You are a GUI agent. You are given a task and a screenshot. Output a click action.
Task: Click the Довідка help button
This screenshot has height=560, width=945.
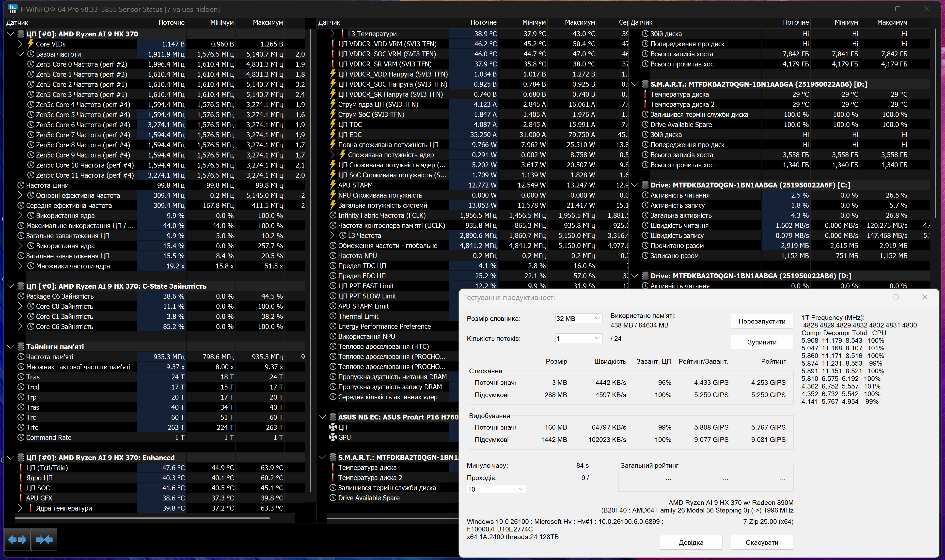(691, 542)
